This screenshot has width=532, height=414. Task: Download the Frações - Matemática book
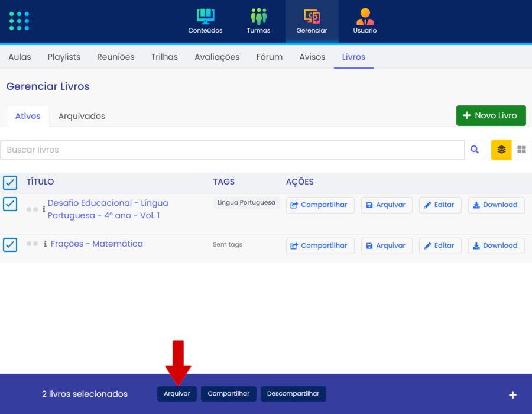tap(496, 245)
